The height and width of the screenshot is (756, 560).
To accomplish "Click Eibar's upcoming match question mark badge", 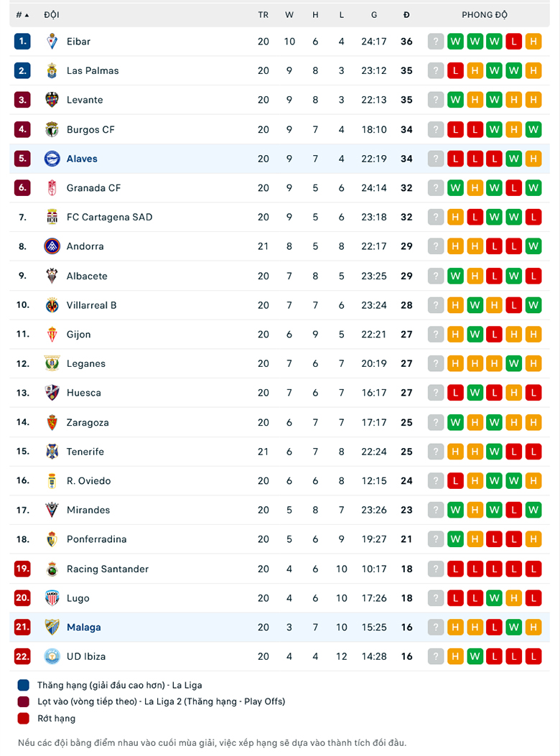I will tap(436, 42).
